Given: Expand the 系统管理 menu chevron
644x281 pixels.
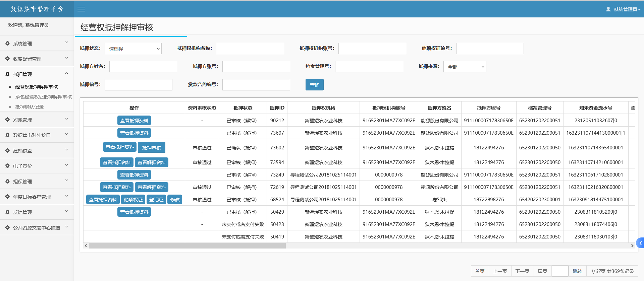Looking at the screenshot, I should click(66, 43).
